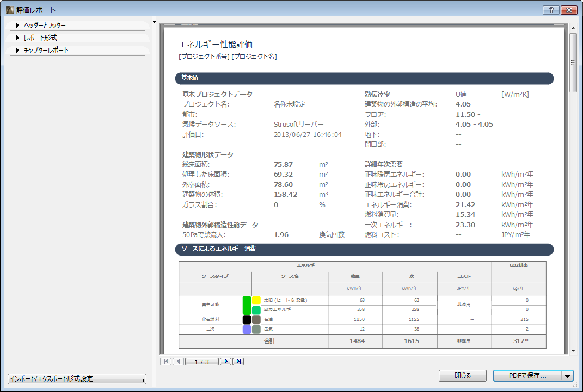The image size is (583, 392).
Task: Click the 燃料消費量 value 15.34
Action: click(465, 215)
